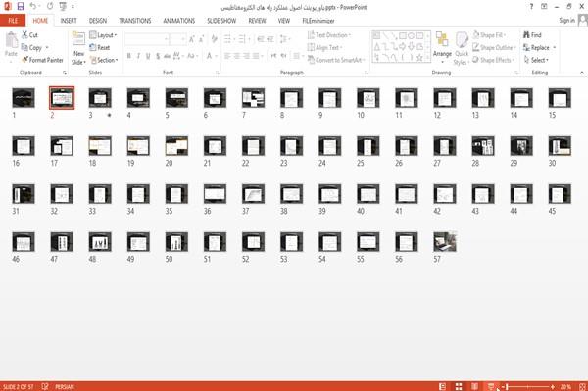Click the Save icon in quick access toolbar
Screen dimensions: 588x391
click(20, 6)
